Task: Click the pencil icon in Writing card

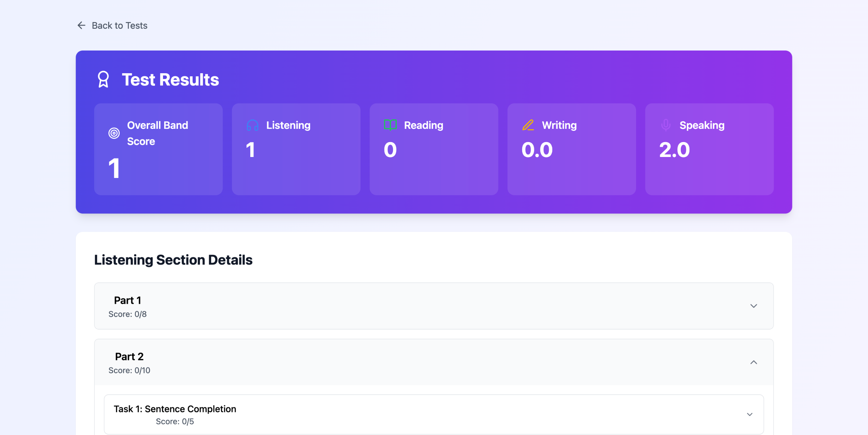Action: (x=528, y=125)
